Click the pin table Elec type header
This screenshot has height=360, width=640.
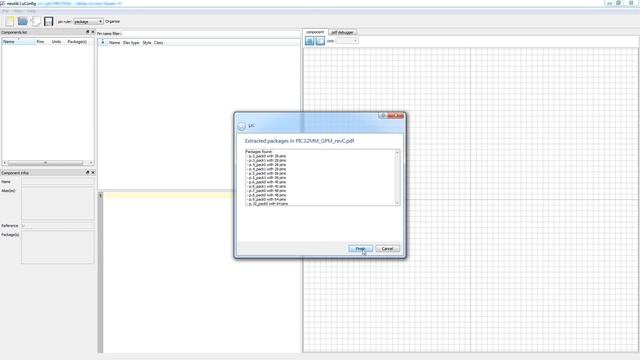(131, 42)
